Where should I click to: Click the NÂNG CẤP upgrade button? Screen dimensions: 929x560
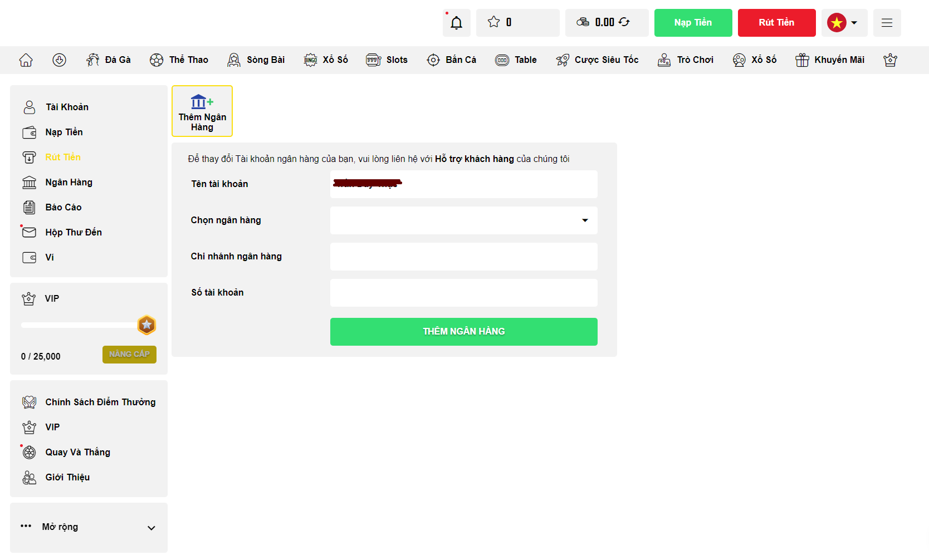tap(129, 355)
